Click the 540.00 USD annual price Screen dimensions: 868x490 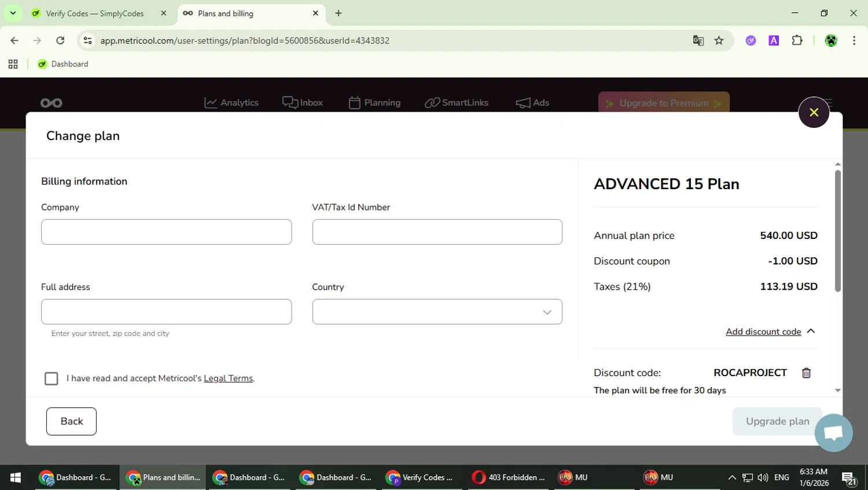pos(789,235)
